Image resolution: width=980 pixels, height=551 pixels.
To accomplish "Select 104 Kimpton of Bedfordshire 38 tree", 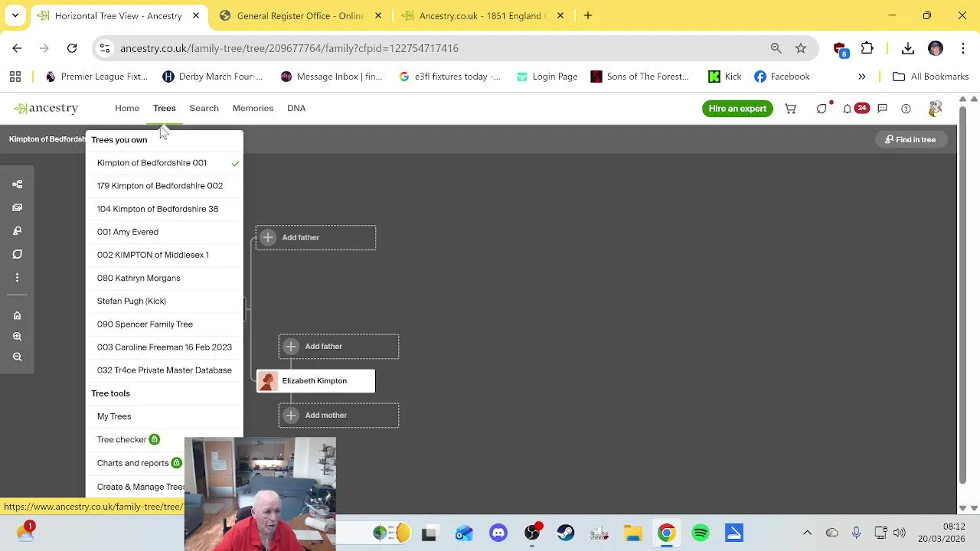I will [x=165, y=209].
